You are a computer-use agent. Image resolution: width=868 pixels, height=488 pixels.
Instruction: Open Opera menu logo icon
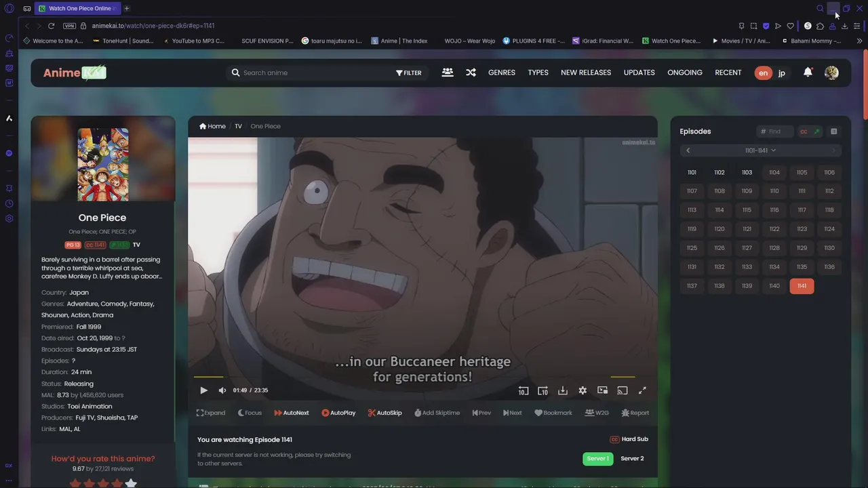pos(9,9)
